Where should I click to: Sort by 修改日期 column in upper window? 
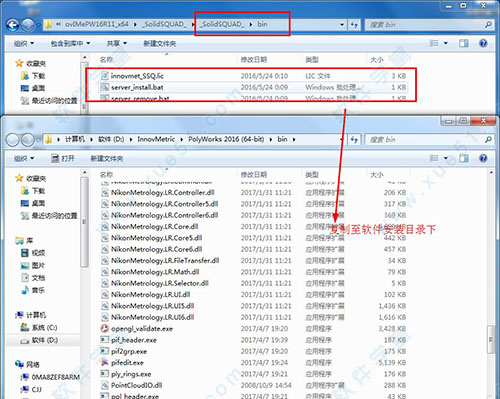(x=254, y=60)
